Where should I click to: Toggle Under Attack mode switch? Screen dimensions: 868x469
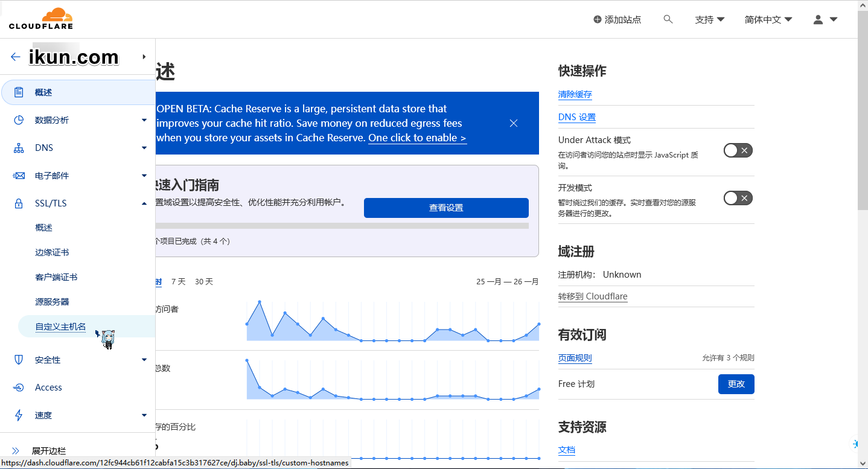click(x=738, y=150)
